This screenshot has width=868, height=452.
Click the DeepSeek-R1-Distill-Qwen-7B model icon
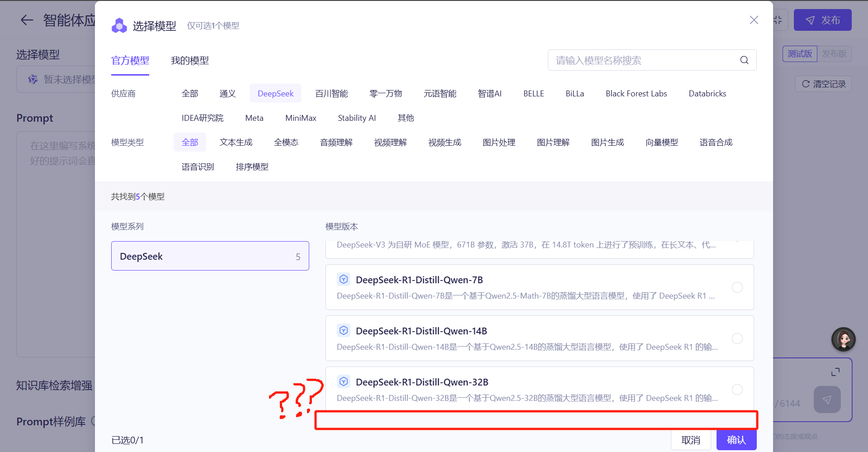click(344, 280)
